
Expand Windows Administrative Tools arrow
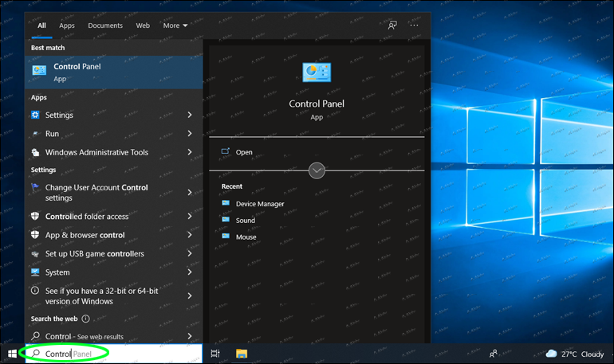click(x=190, y=152)
